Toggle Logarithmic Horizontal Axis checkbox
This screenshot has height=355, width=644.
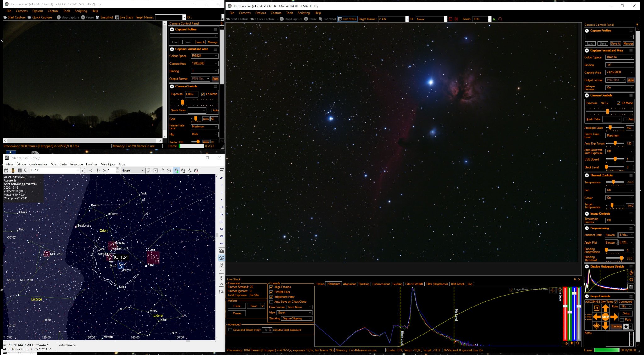tap(511, 290)
